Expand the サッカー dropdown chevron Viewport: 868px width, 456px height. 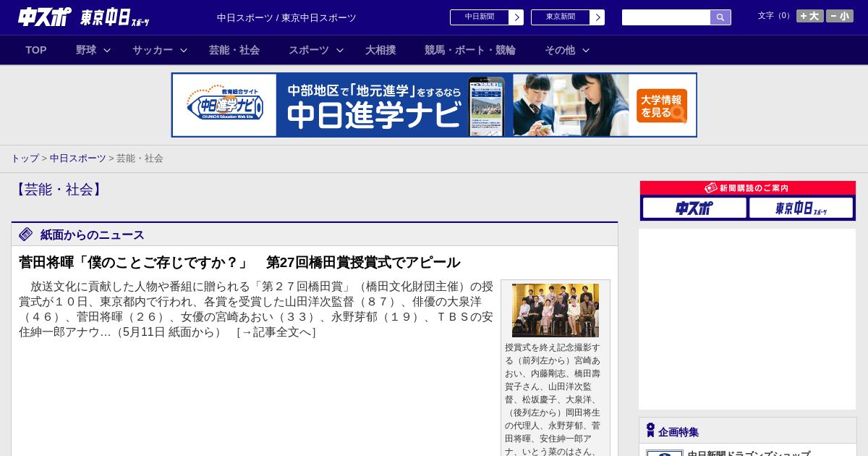point(184,50)
